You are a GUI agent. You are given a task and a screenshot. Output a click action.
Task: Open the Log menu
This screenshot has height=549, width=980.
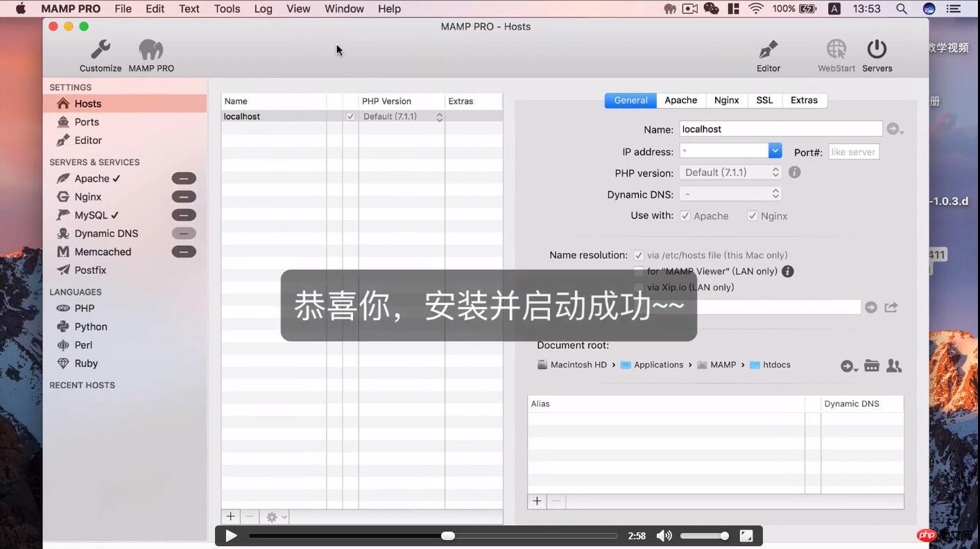[263, 8]
